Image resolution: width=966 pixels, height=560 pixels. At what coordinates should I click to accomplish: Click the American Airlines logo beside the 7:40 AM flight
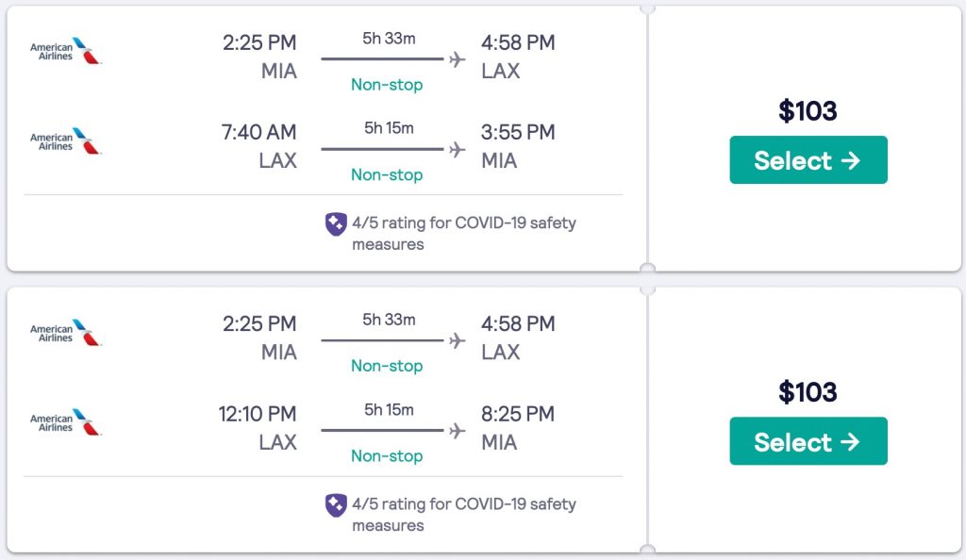click(x=65, y=141)
